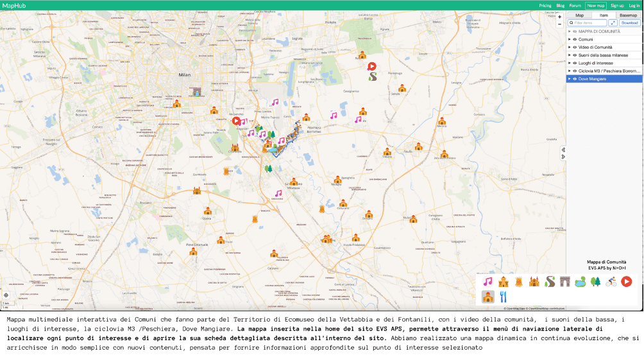Expand the Luoghi di Interesse group arrow

570,64
